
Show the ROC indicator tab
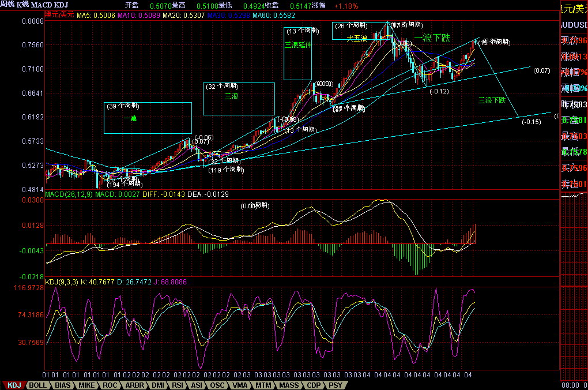(110, 385)
